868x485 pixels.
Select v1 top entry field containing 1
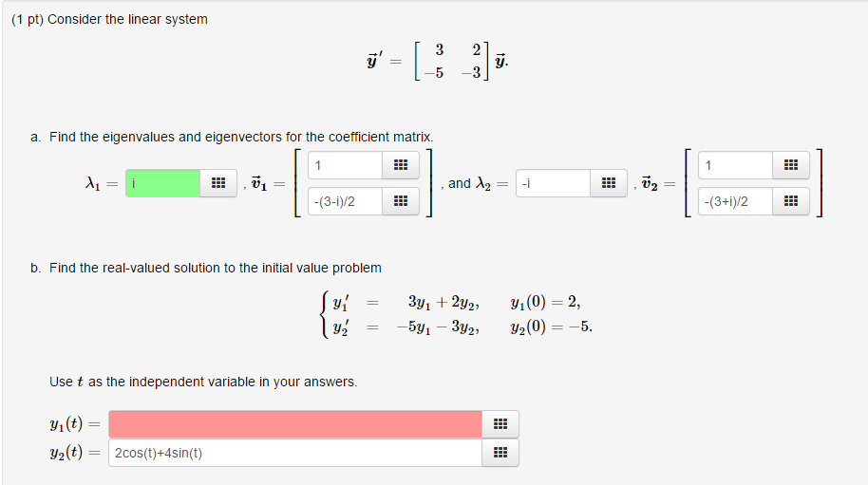pyautogui.click(x=345, y=165)
